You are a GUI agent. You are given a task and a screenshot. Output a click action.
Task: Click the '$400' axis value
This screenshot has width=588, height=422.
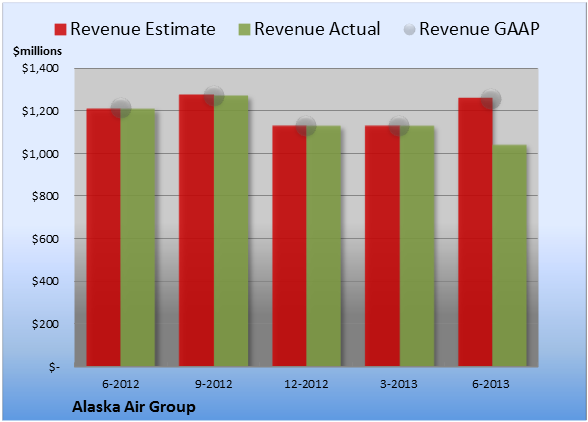click(45, 281)
